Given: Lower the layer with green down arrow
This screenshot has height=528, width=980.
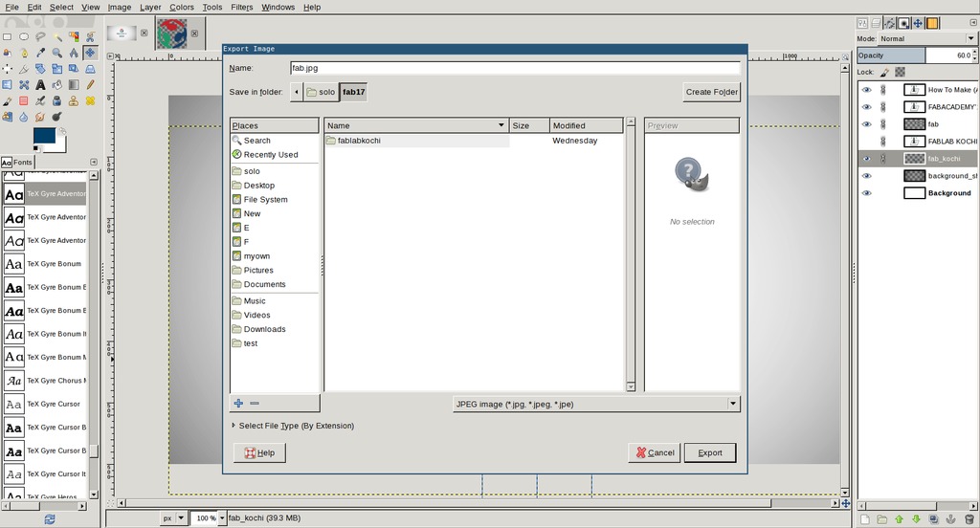Looking at the screenshot, I should (x=916, y=519).
